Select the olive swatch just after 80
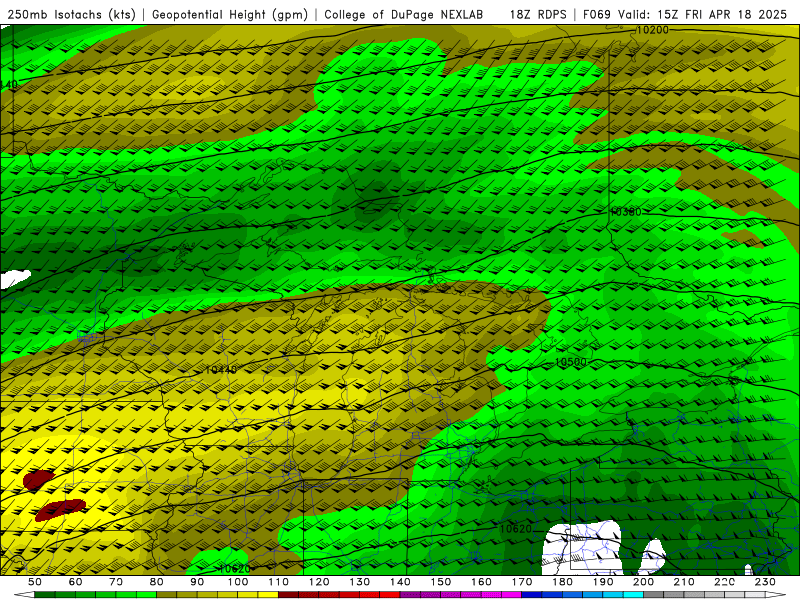800x600 pixels. (167, 595)
